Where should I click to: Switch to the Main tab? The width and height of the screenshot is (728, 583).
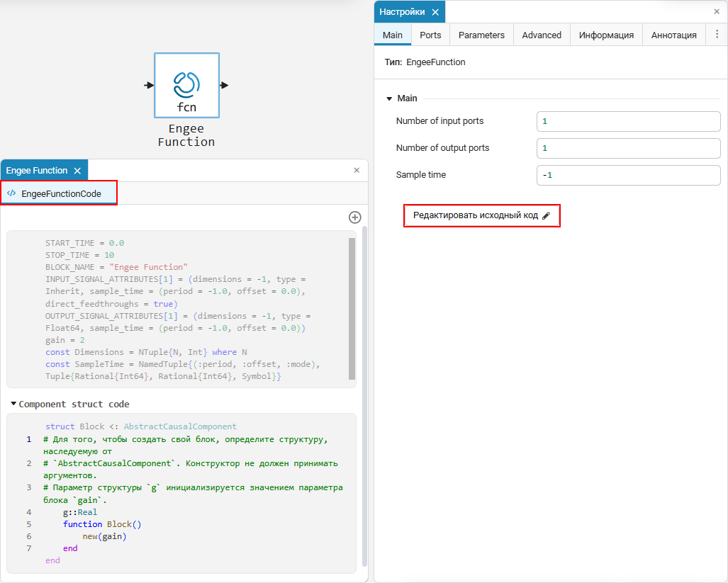tap(392, 35)
